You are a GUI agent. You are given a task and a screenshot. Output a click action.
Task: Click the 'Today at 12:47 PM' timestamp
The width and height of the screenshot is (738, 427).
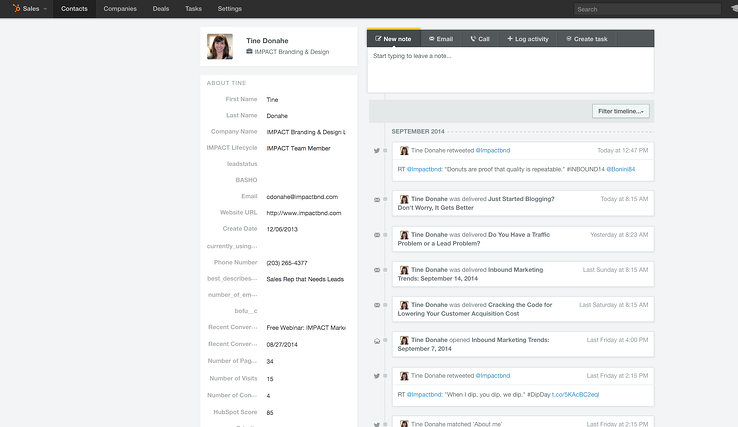622,151
